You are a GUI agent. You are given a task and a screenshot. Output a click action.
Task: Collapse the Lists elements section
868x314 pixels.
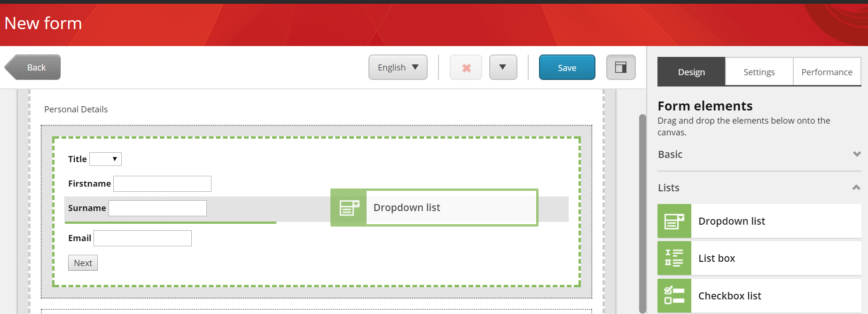[759, 188]
